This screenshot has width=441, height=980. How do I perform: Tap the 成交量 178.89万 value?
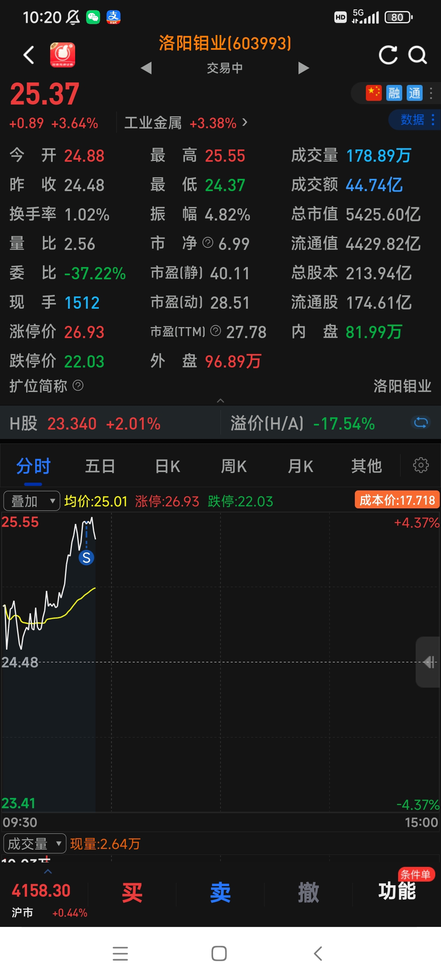379,156
